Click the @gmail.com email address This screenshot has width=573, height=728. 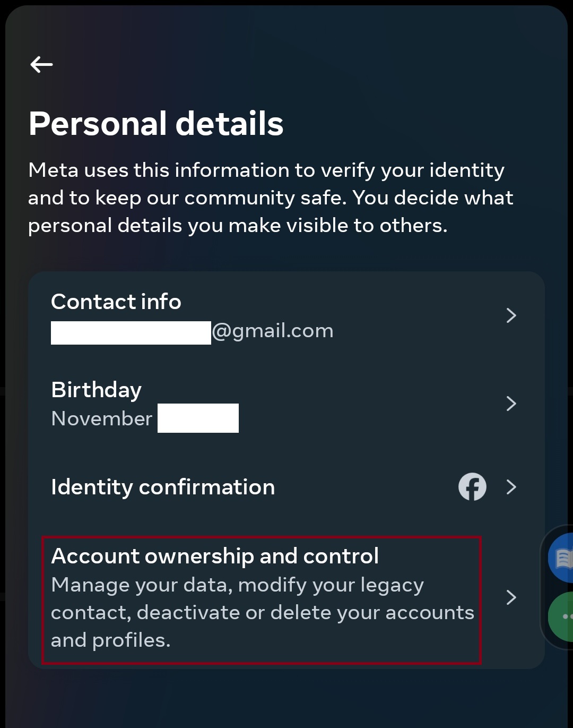pos(273,331)
